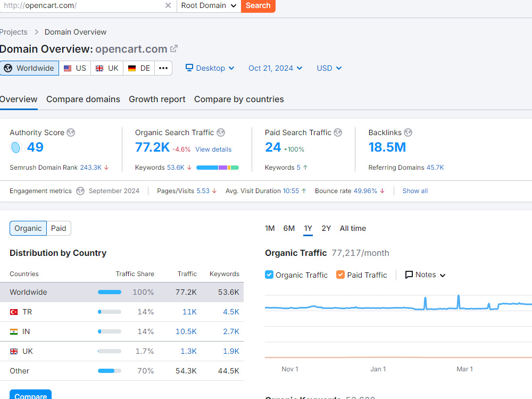
Task: Click the Authority Score circle indicator
Action: pos(15,147)
